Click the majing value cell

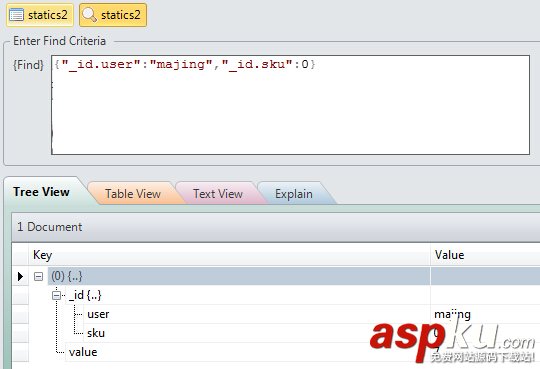click(485, 314)
